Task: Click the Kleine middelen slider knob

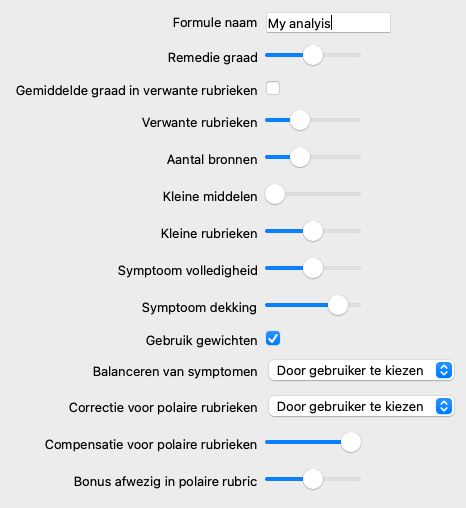Action: coord(275,194)
